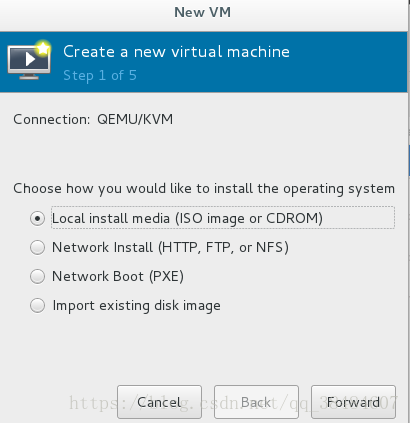Click the 'Step 1 of 5' label

100,75
